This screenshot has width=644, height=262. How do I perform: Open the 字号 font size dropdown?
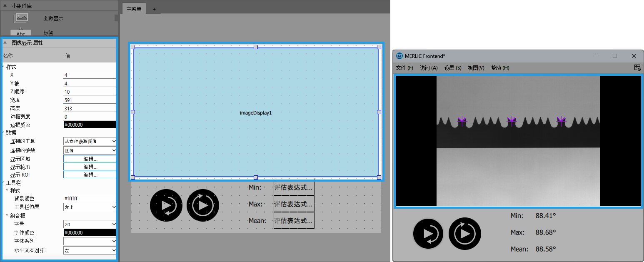point(90,224)
